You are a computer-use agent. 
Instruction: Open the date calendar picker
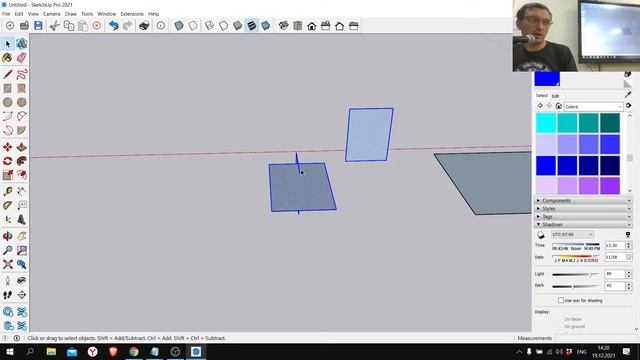tap(629, 257)
